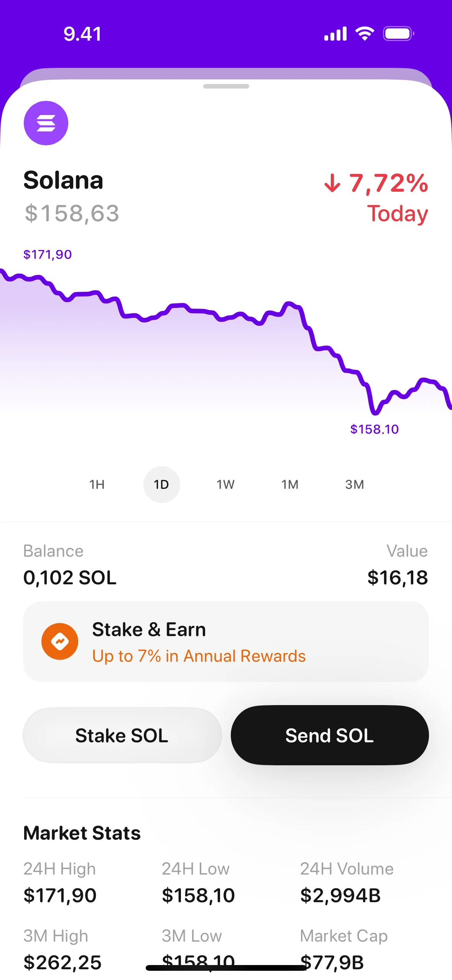The width and height of the screenshot is (452, 980).
Task: Tap the purple Solana logo icon
Action: [46, 123]
